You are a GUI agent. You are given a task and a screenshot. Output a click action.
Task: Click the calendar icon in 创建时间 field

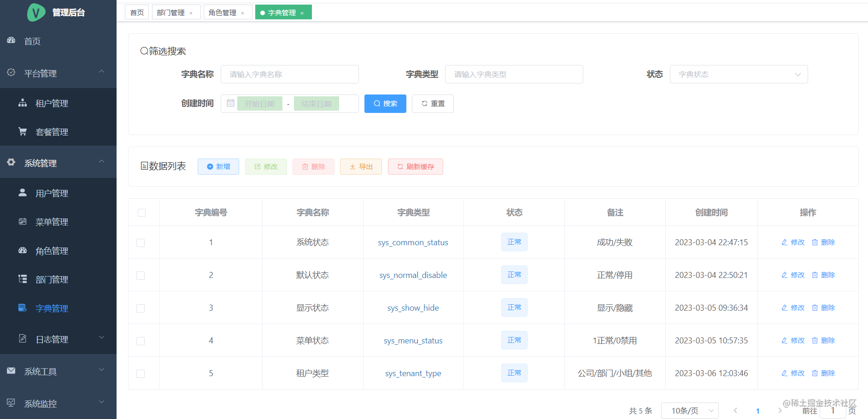pyautogui.click(x=231, y=103)
